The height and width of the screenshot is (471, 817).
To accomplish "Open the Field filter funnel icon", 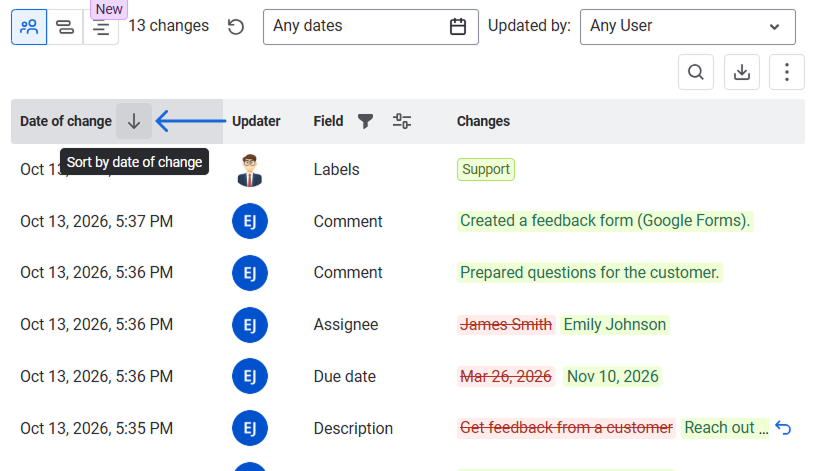I will coord(365,121).
